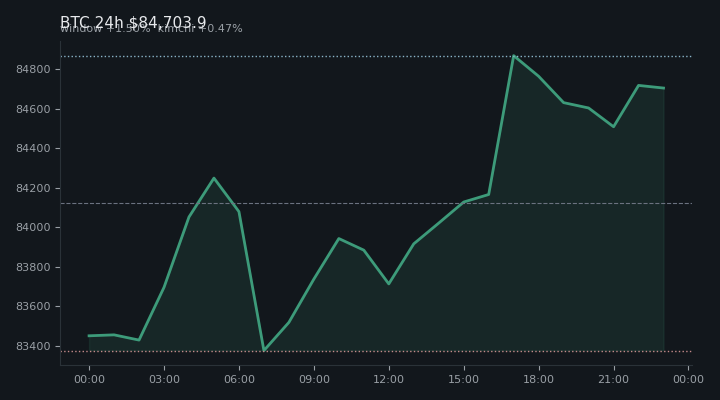The height and width of the screenshot is (400, 720).
Task: Click the 'BTC 24h $84,703.9' chart title
Action: coord(133,22)
